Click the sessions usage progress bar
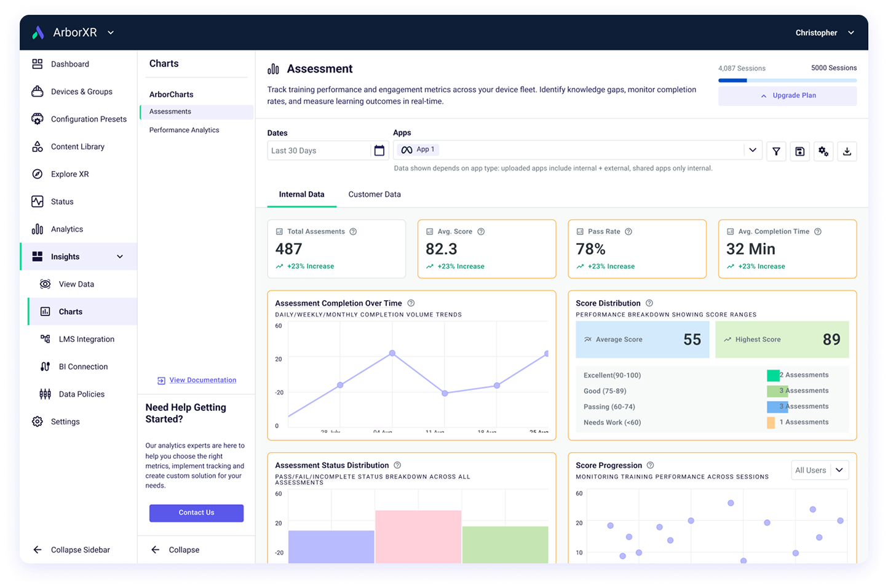 point(787,80)
